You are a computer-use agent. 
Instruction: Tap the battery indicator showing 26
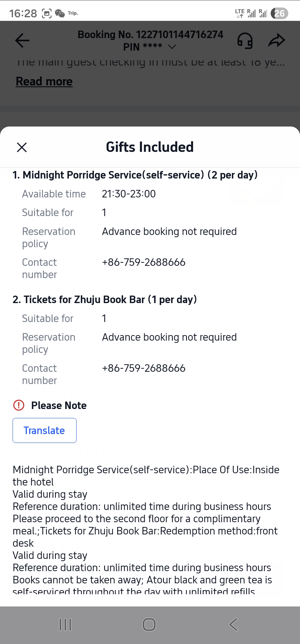[x=279, y=13]
